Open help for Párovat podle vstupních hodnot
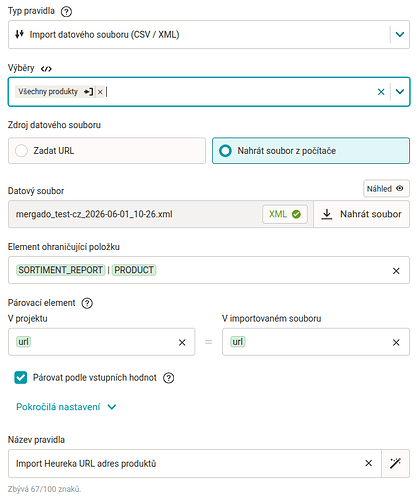420x500 pixels. [x=168, y=378]
